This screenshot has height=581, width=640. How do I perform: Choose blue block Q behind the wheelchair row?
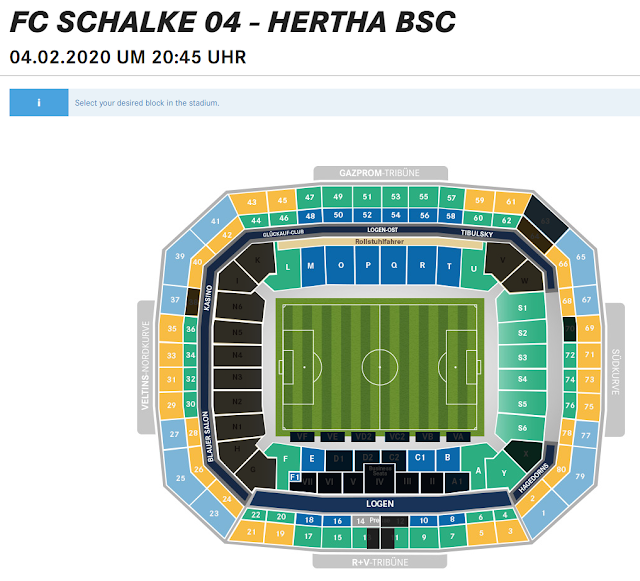[394, 265]
